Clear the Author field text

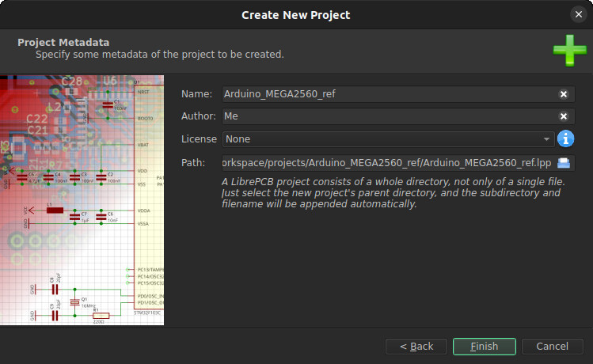[563, 116]
